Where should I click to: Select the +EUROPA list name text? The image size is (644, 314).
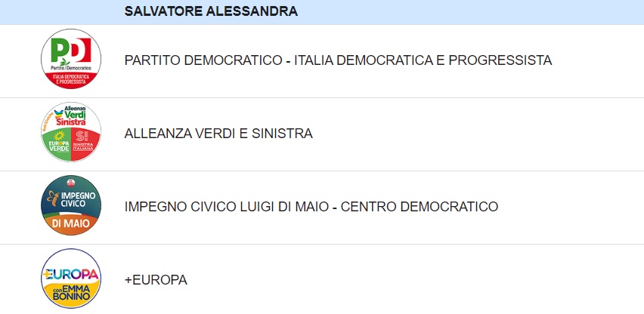click(156, 280)
